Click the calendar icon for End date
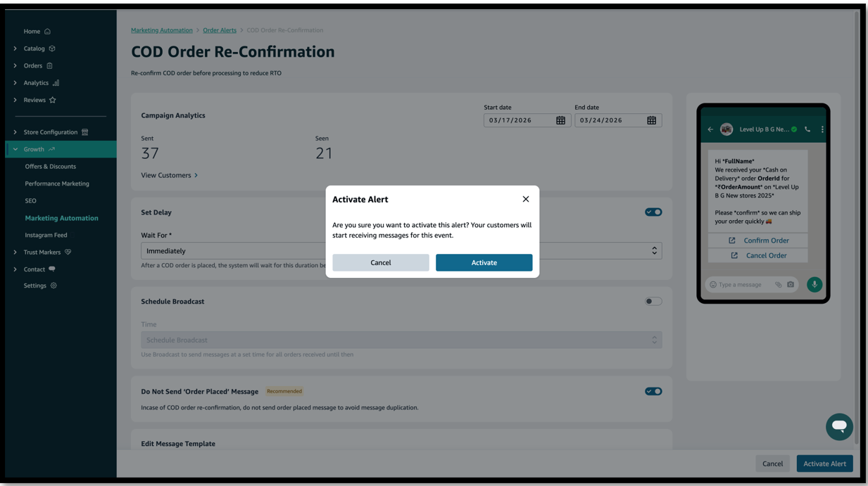 (x=651, y=120)
